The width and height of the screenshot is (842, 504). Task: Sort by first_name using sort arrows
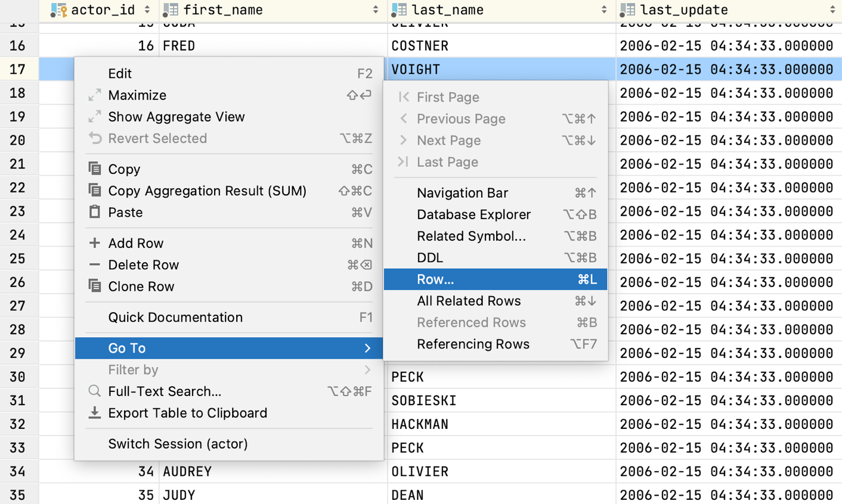pyautogui.click(x=376, y=10)
